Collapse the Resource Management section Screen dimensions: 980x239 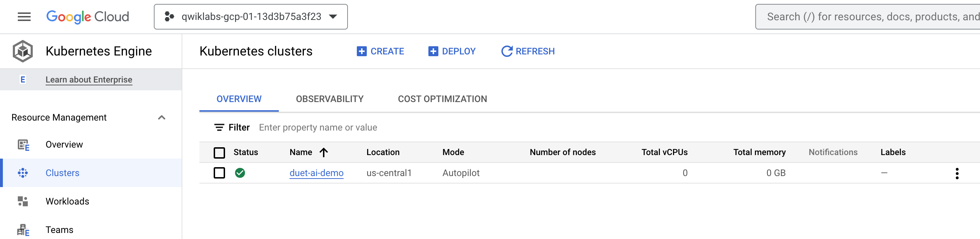[x=162, y=117]
